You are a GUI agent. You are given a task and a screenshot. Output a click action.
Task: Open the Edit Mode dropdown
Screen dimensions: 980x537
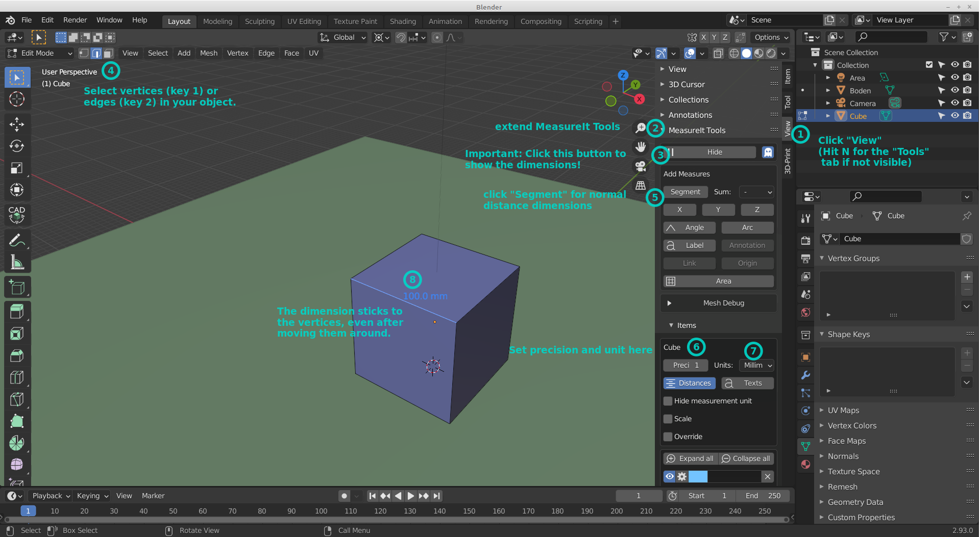[40, 53]
